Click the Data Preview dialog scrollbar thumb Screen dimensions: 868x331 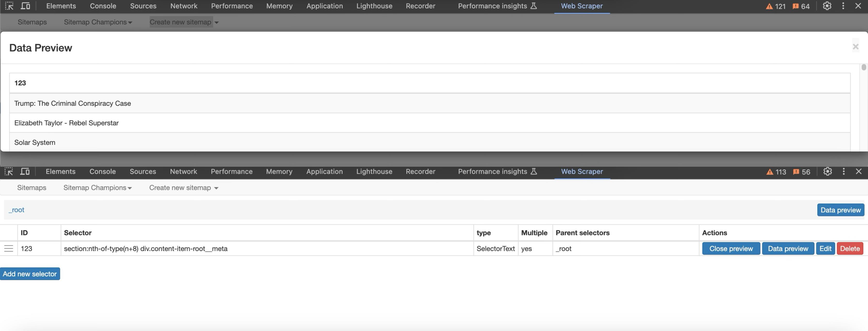[863, 68]
